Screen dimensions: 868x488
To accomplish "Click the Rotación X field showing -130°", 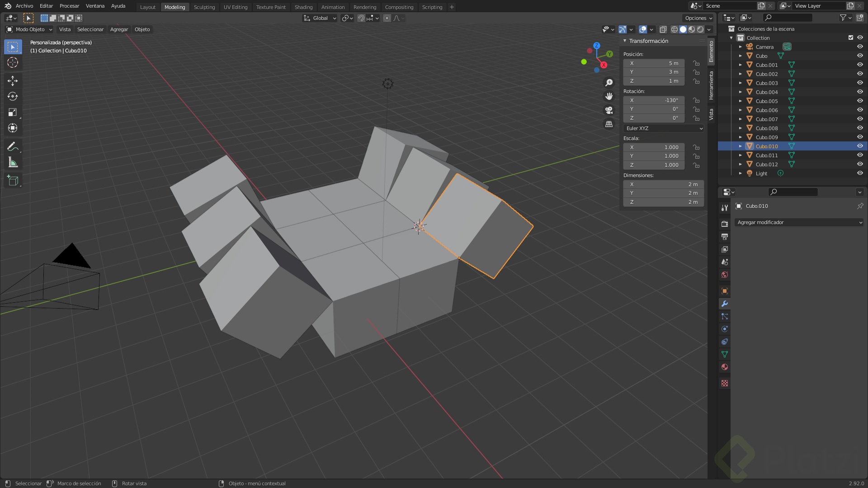I will coord(654,100).
